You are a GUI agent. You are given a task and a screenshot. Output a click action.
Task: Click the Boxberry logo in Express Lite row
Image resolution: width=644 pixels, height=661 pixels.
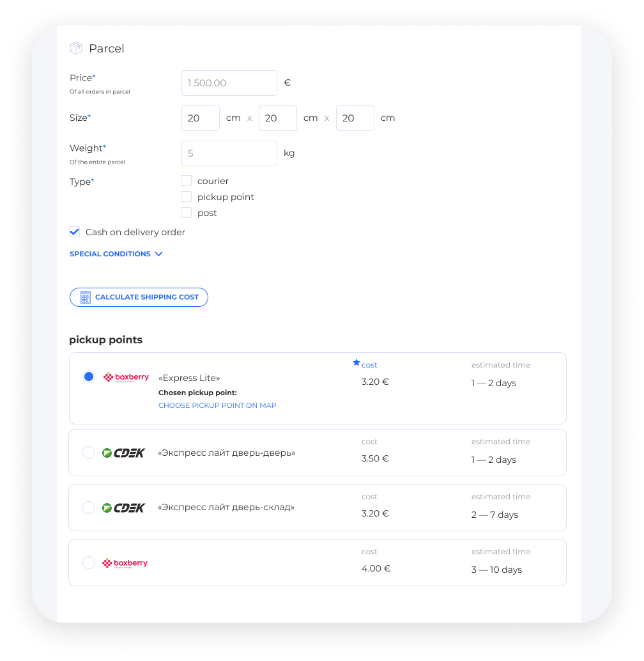[x=126, y=377]
